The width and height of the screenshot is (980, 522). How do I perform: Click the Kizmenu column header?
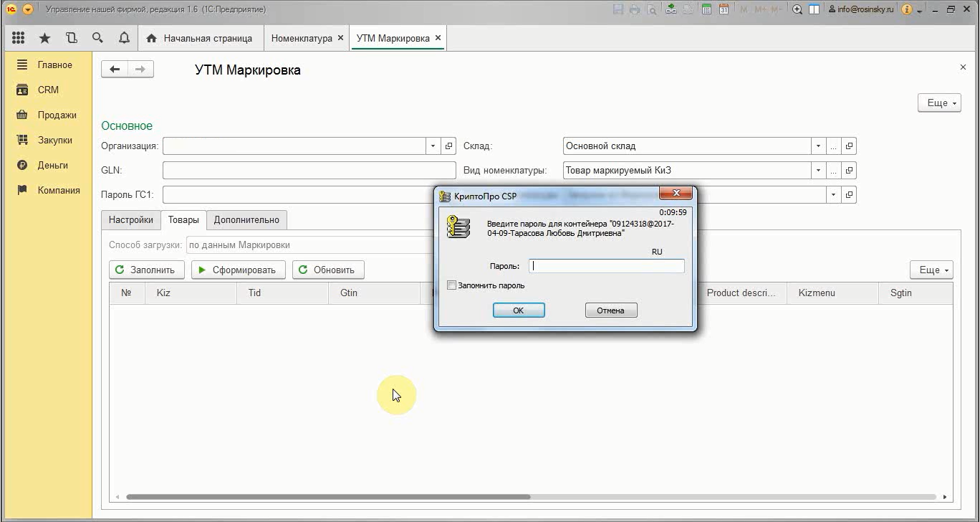click(832, 293)
